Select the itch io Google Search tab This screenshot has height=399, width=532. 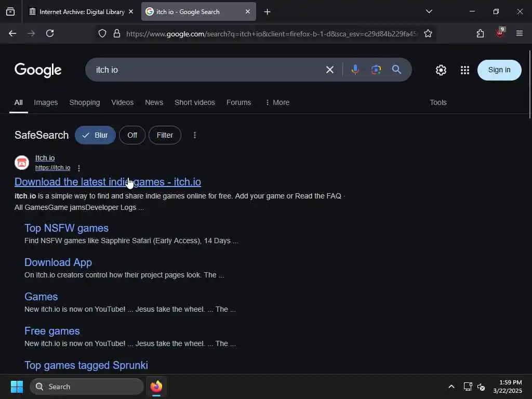coord(198,12)
